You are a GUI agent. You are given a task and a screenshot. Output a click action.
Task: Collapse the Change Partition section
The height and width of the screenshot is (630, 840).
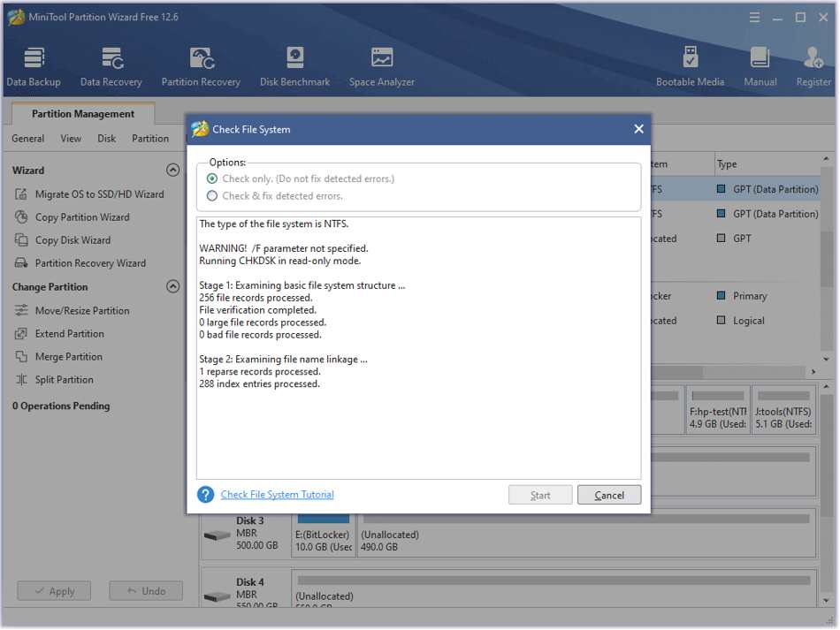[172, 286]
